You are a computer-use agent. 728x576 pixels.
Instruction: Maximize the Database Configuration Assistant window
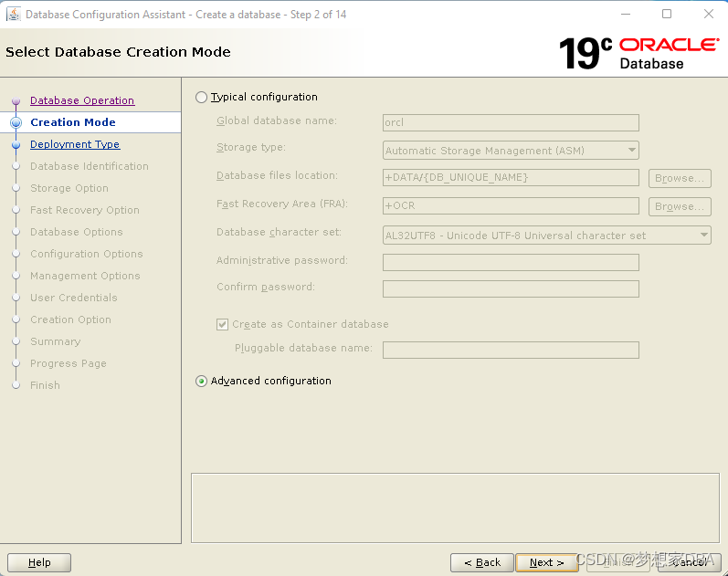click(x=667, y=14)
